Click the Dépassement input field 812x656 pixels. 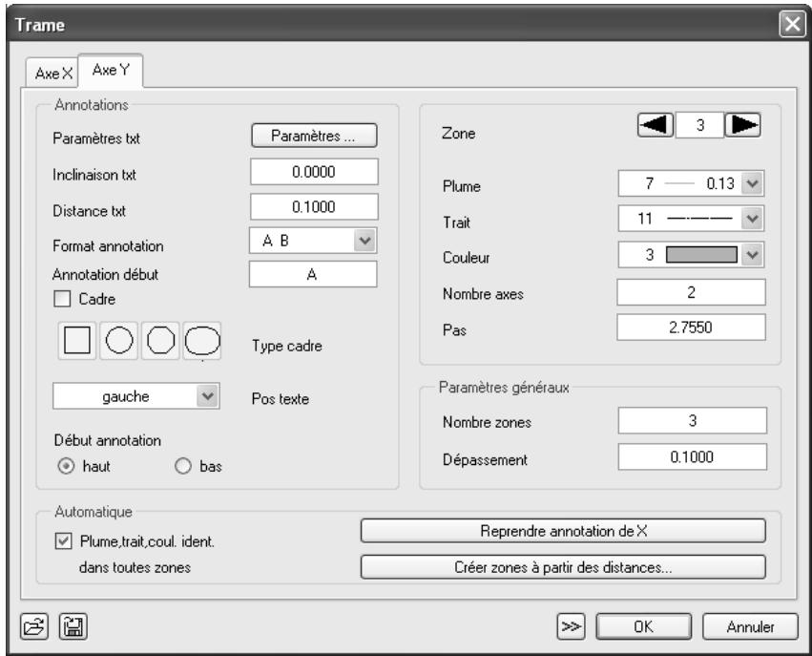pyautogui.click(x=693, y=457)
